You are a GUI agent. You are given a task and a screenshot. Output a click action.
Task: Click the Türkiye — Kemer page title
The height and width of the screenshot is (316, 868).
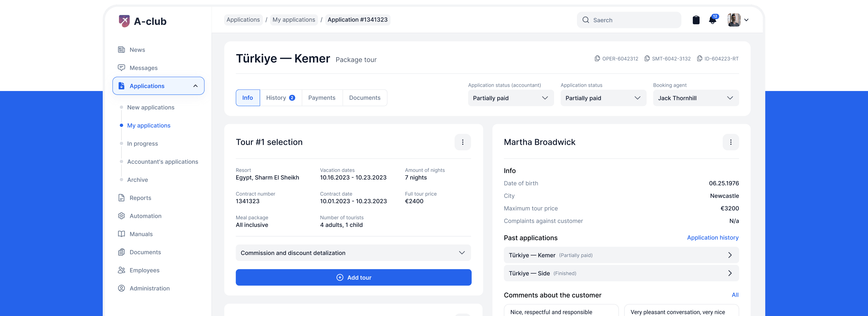coord(283,58)
